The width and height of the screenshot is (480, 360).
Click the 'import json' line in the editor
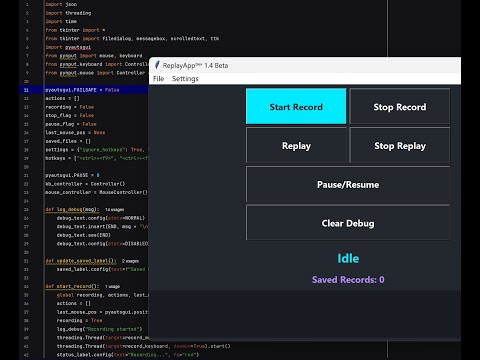pyautogui.click(x=61, y=4)
